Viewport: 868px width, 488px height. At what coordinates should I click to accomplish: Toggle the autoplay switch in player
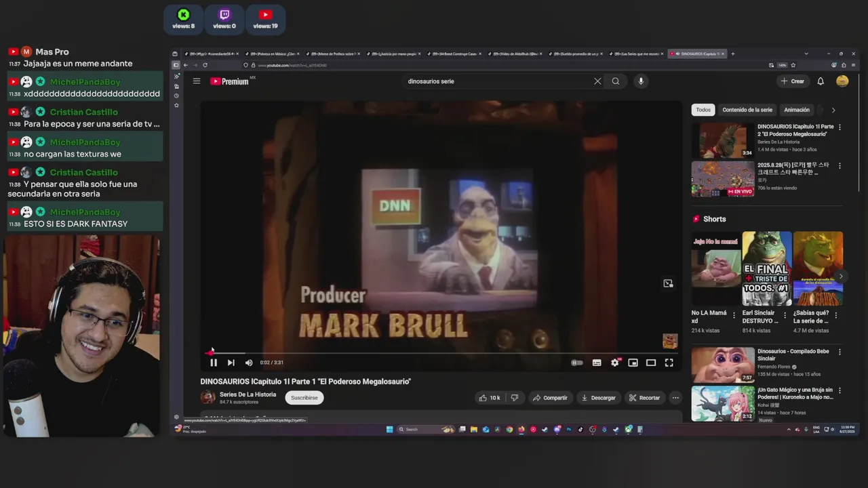pos(577,363)
